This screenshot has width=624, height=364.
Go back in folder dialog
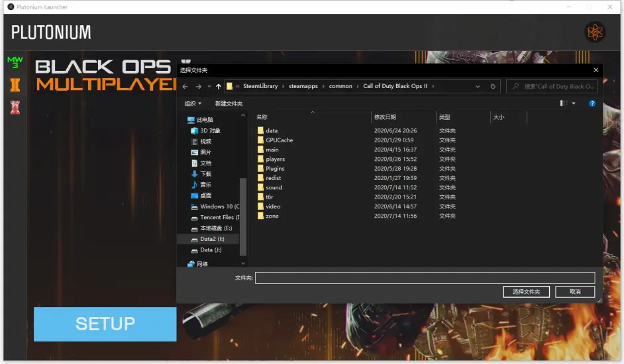click(185, 86)
